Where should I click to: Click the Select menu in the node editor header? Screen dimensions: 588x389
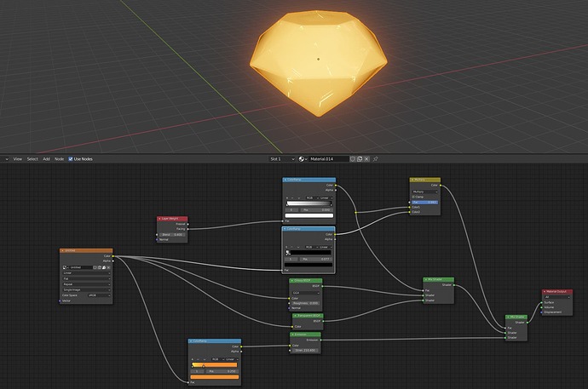point(32,159)
